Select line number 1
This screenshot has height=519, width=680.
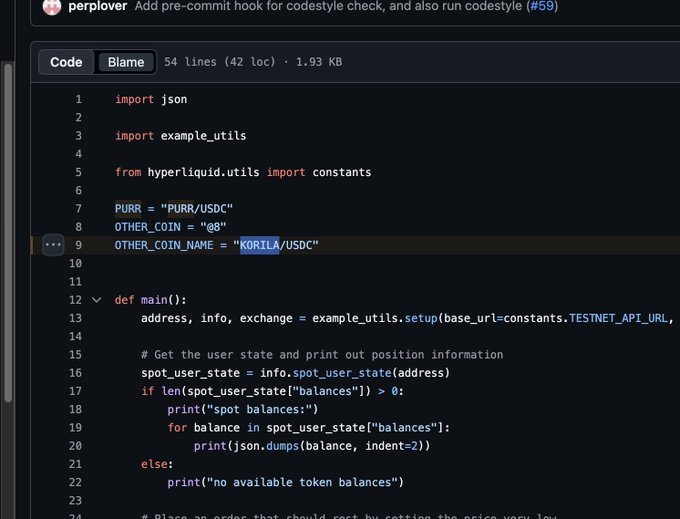78,99
